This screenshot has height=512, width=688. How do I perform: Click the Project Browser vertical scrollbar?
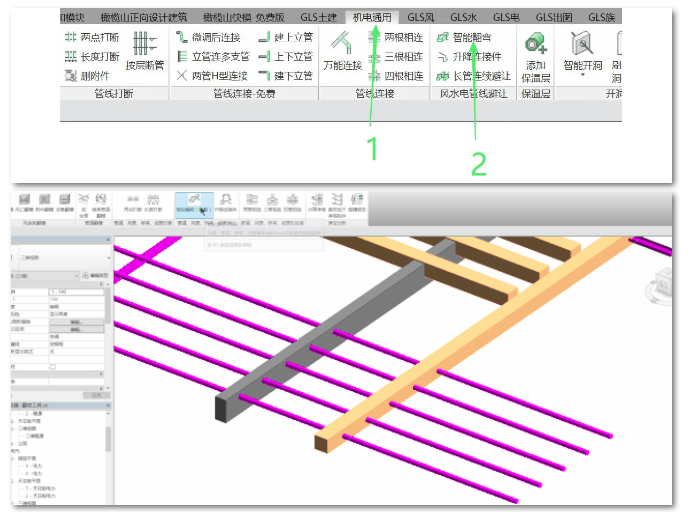[108, 439]
